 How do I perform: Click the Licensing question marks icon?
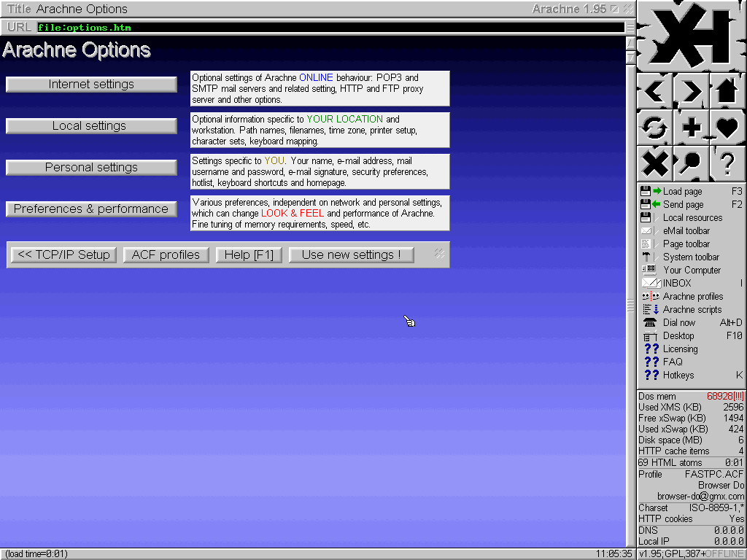[x=651, y=349]
